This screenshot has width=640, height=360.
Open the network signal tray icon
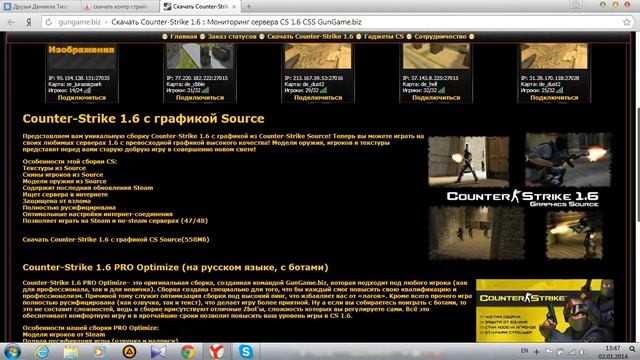(572, 352)
